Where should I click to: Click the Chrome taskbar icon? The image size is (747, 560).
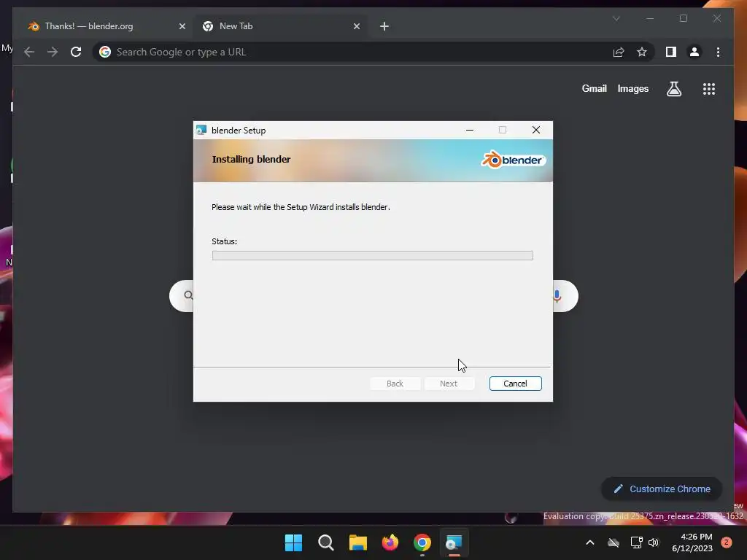pyautogui.click(x=422, y=542)
